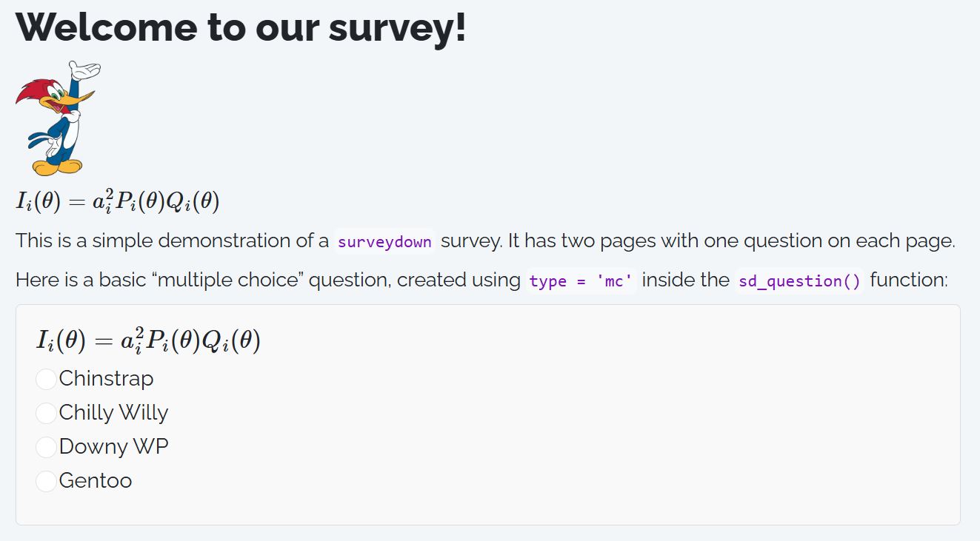This screenshot has width=980, height=541.
Task: Click the 'Gentoo' answer label text
Action: [95, 481]
